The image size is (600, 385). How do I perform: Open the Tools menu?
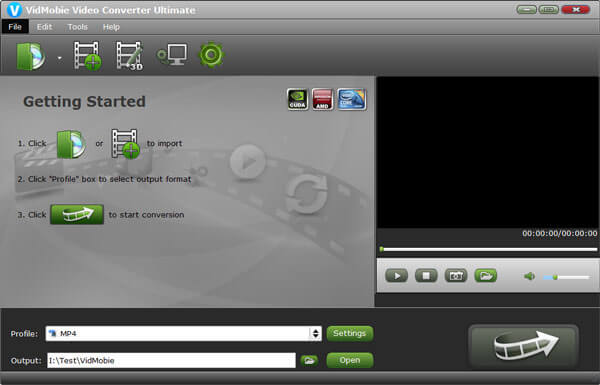point(78,27)
